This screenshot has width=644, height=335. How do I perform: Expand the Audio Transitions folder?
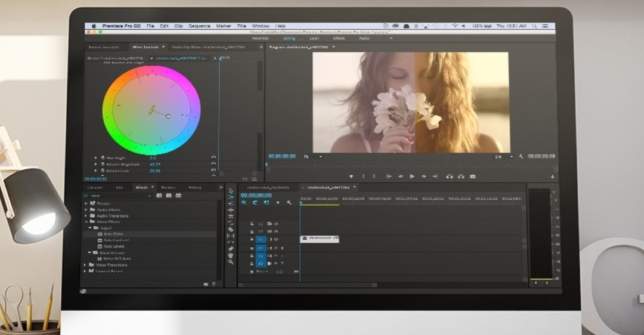(86, 216)
